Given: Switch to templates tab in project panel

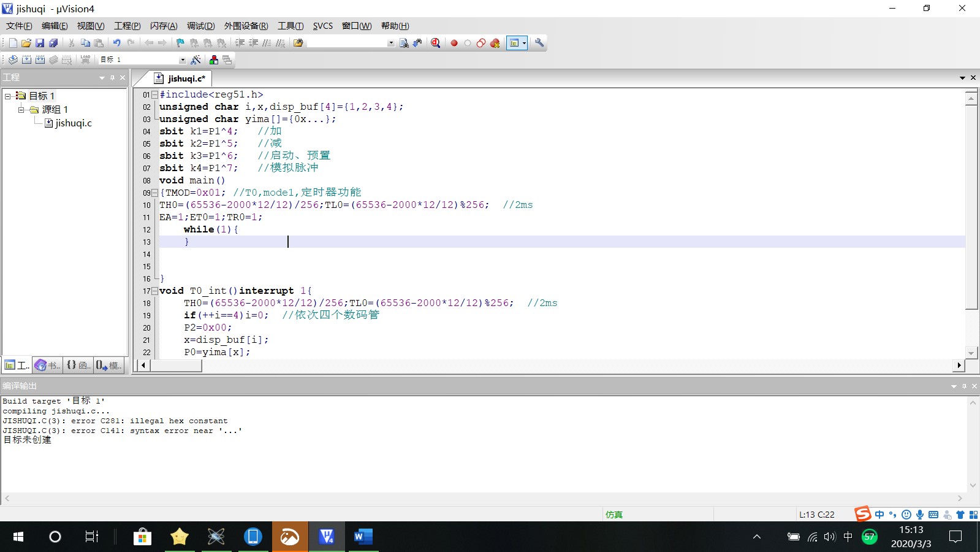Looking at the screenshot, I should pyautogui.click(x=108, y=366).
